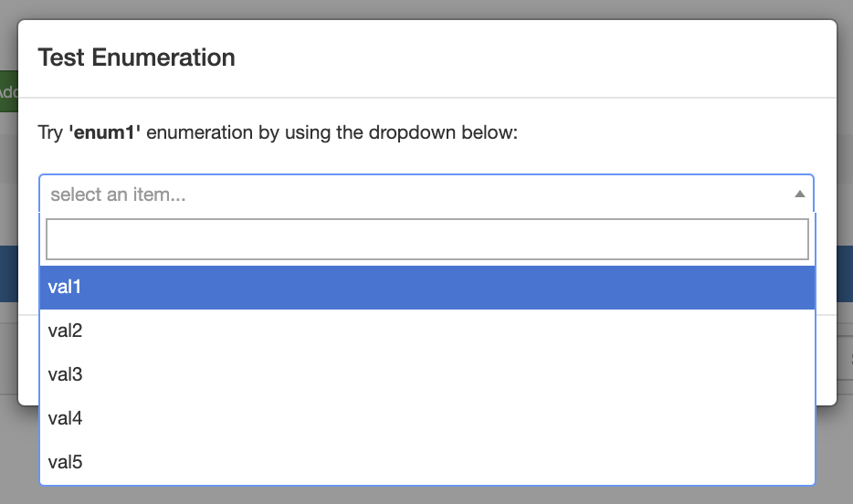Select val3 in the dropdown list
Screen dimensions: 853x504
tap(65, 374)
